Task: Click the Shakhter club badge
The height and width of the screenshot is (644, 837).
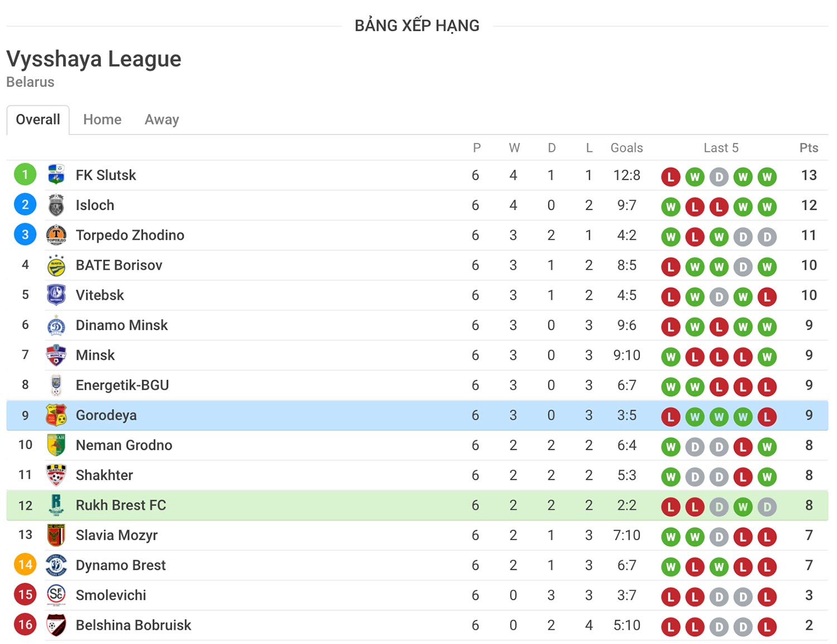Action: (56, 475)
